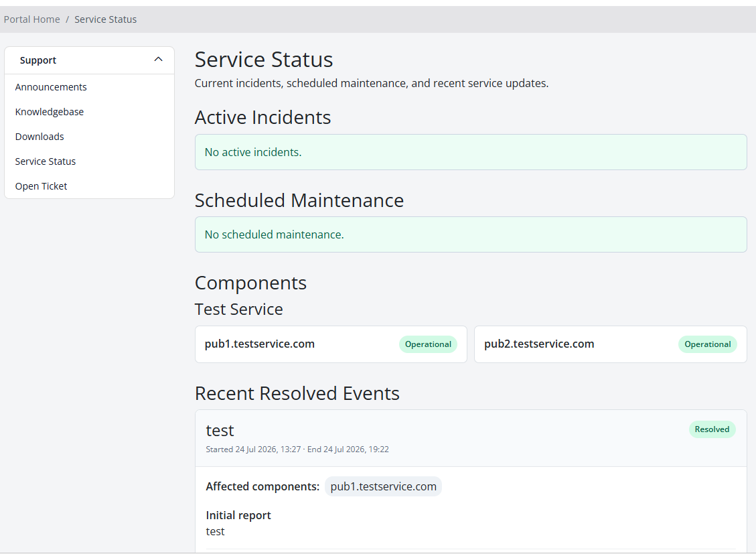Viewport: 756px width, 554px height.
Task: Go to Downloads in sidebar
Action: (x=40, y=137)
